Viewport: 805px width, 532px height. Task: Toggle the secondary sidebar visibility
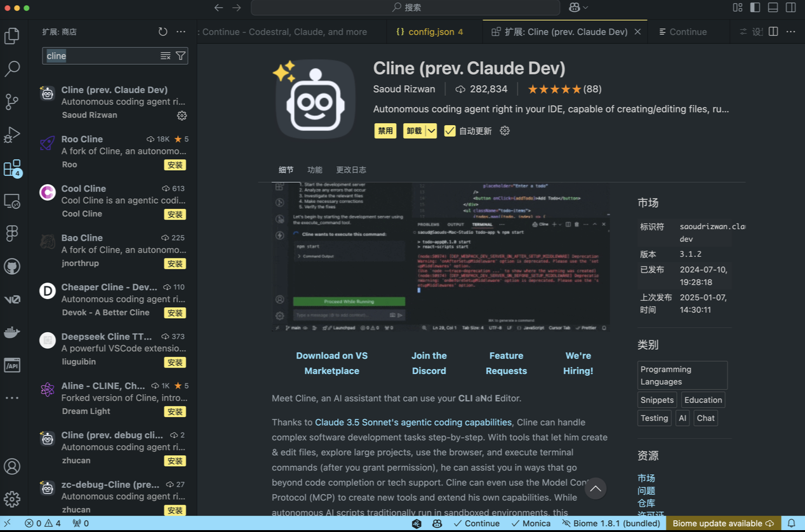click(791, 8)
